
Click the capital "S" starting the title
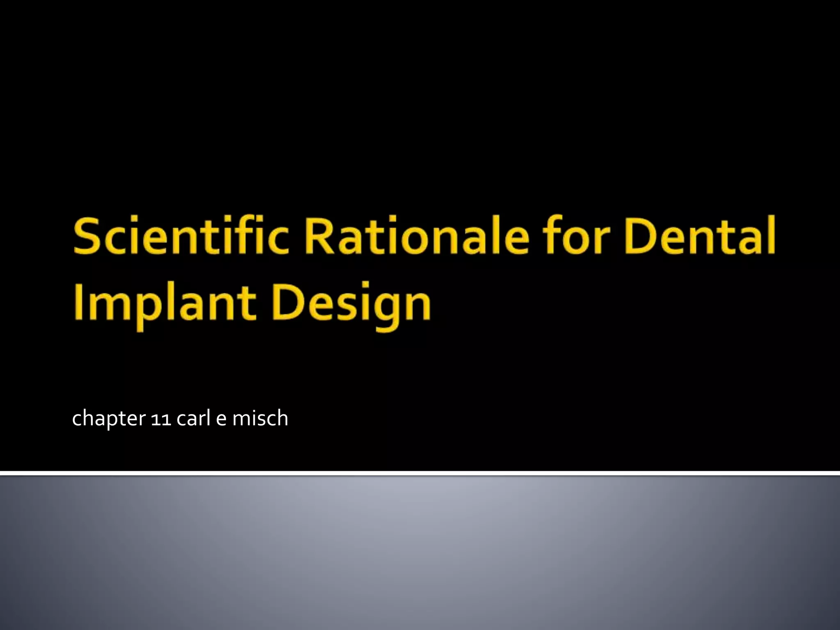(87, 236)
